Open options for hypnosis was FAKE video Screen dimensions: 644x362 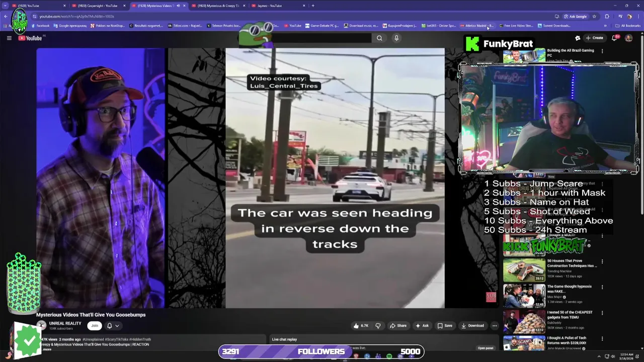click(x=602, y=287)
